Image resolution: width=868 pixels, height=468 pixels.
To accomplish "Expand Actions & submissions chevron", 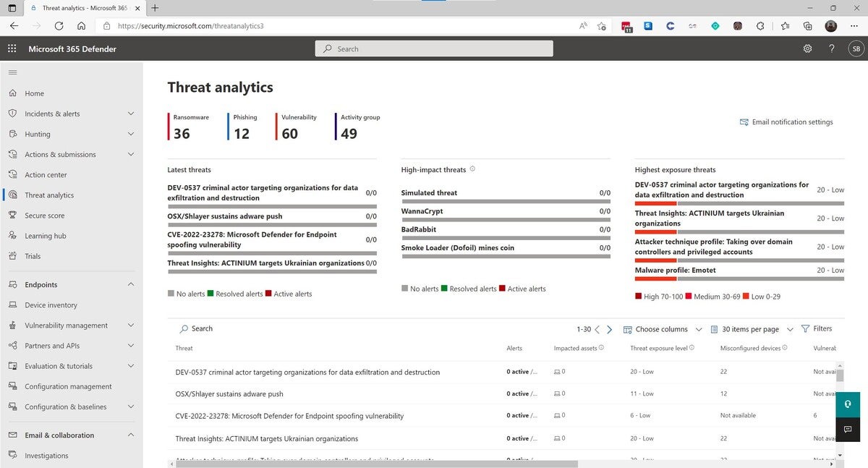I will (x=131, y=154).
